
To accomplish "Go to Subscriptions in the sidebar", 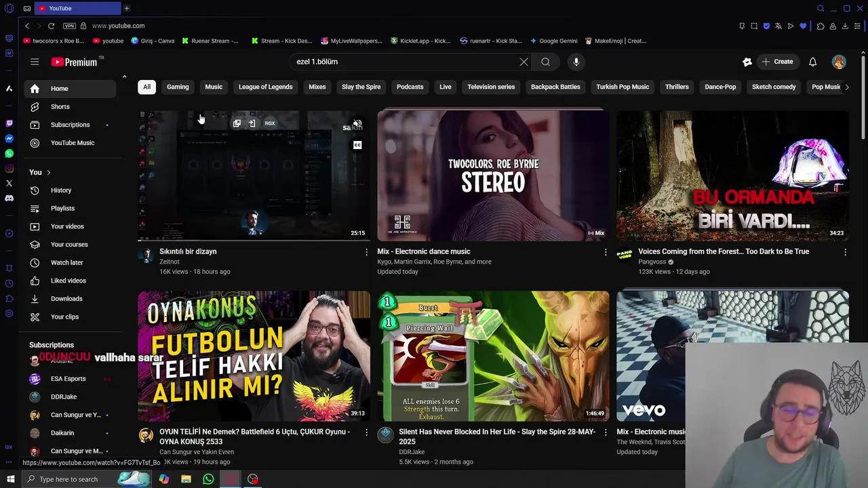I will (x=70, y=125).
